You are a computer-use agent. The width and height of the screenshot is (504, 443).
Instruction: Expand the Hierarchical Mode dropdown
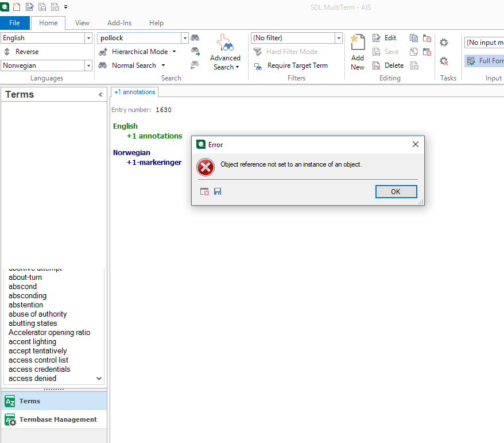[174, 52]
